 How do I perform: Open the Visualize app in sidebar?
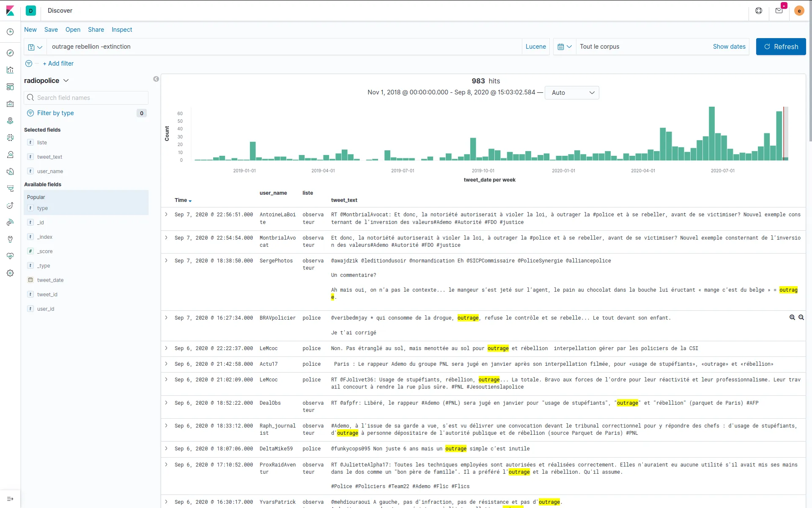tap(10, 70)
